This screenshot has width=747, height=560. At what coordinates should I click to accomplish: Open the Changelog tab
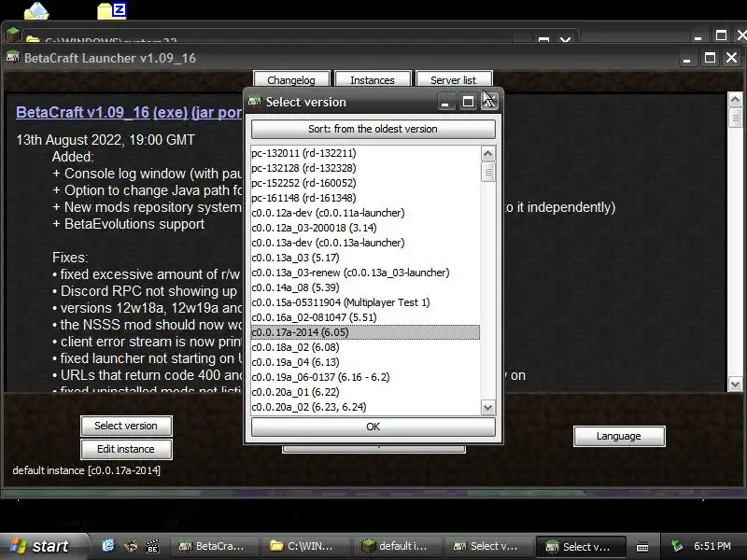291,79
